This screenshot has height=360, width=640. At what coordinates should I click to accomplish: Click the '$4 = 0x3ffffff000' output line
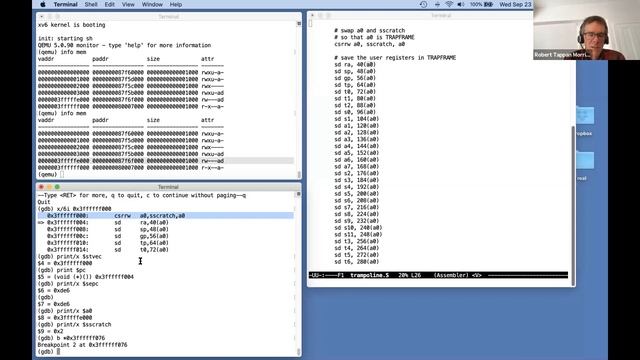[65, 263]
